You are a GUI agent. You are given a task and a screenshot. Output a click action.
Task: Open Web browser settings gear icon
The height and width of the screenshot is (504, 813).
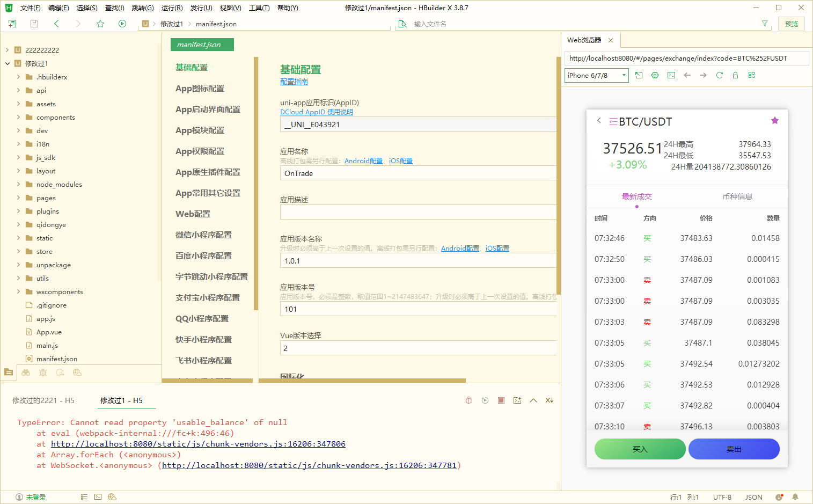point(655,75)
